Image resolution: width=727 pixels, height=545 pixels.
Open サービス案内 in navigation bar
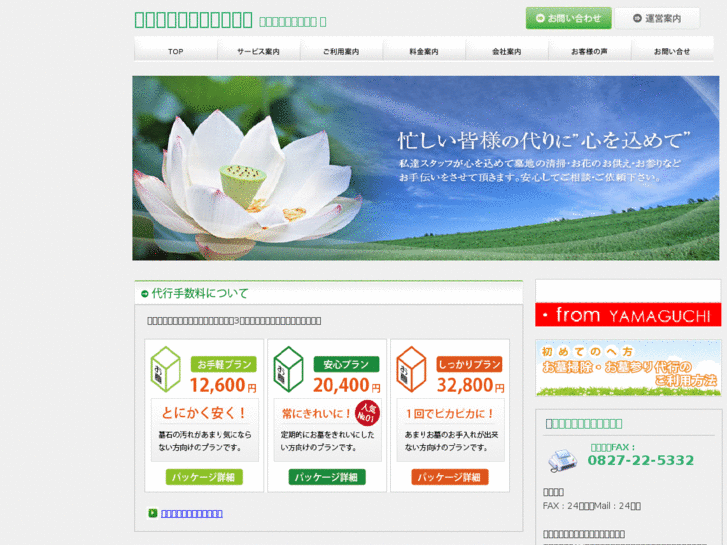click(258, 51)
